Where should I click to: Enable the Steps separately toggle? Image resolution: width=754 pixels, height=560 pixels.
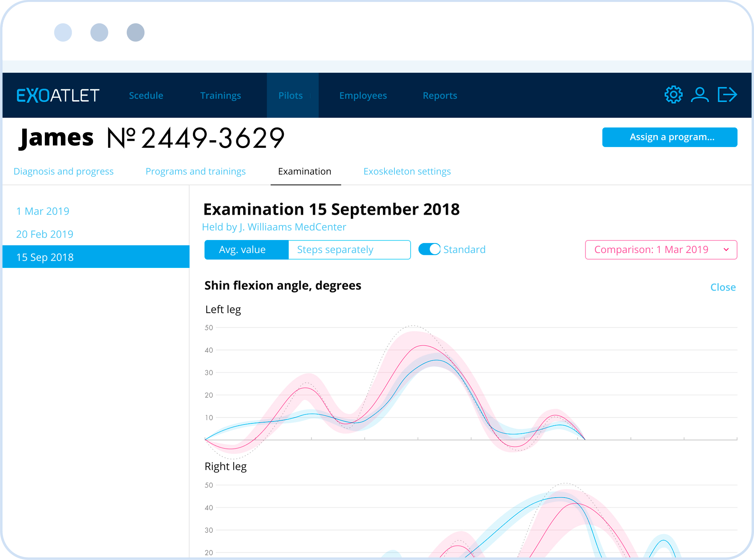348,250
